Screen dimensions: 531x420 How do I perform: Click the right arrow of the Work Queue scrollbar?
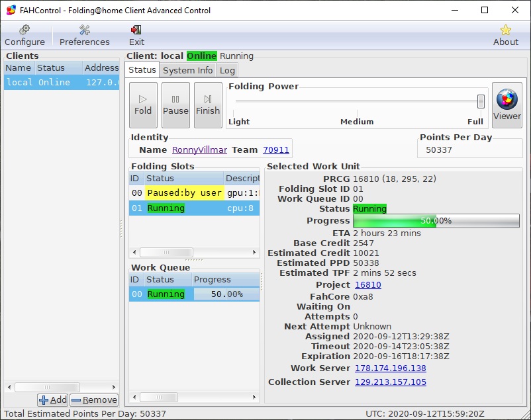pyautogui.click(x=254, y=397)
